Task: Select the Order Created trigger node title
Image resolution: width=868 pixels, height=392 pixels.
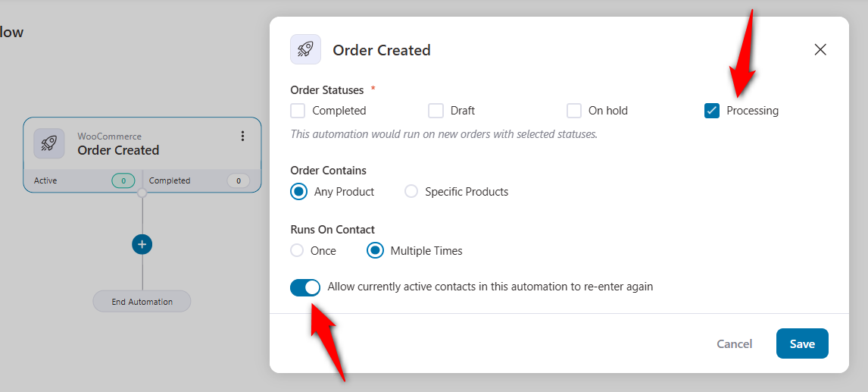Action: 118,150
